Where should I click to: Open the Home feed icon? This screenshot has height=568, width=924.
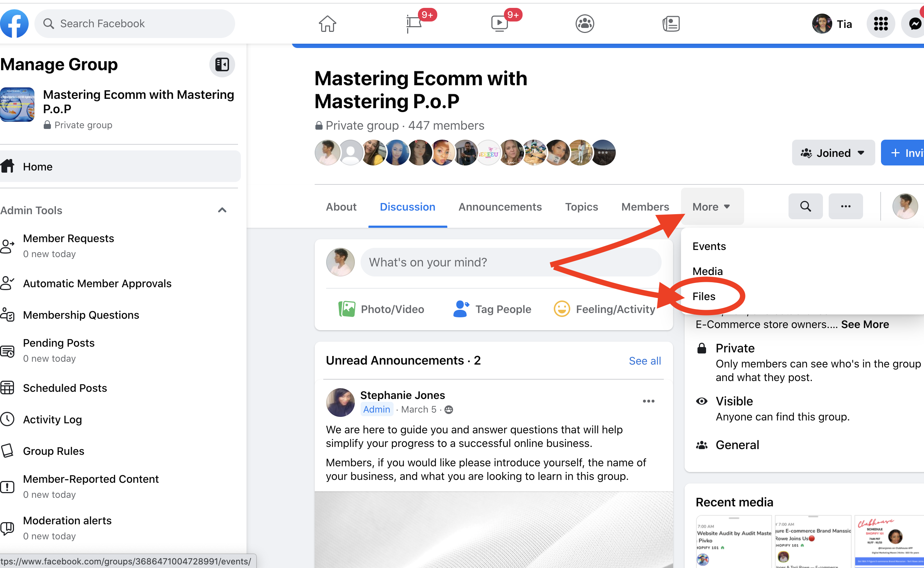click(x=328, y=24)
